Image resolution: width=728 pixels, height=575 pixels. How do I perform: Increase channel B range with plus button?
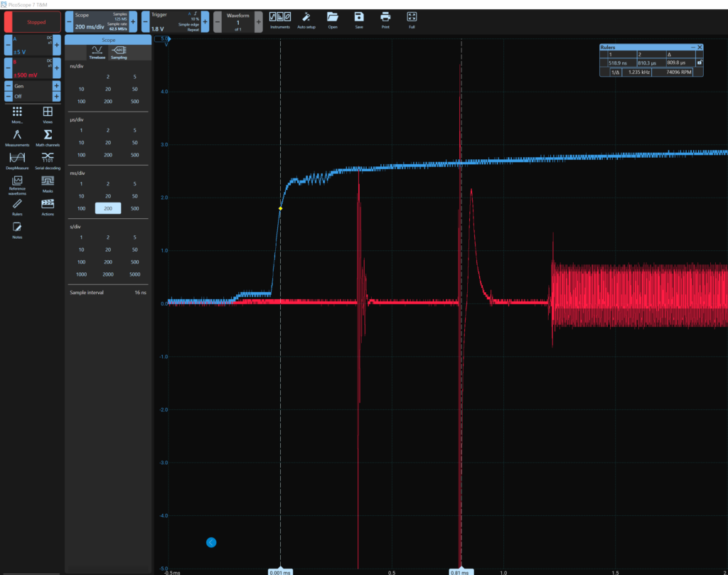pyautogui.click(x=57, y=69)
